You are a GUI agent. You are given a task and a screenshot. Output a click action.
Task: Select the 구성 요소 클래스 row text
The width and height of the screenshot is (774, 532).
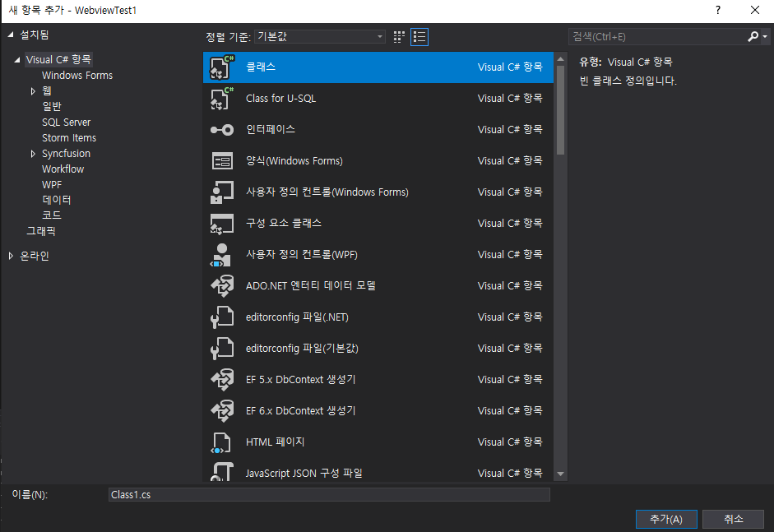pyautogui.click(x=284, y=223)
